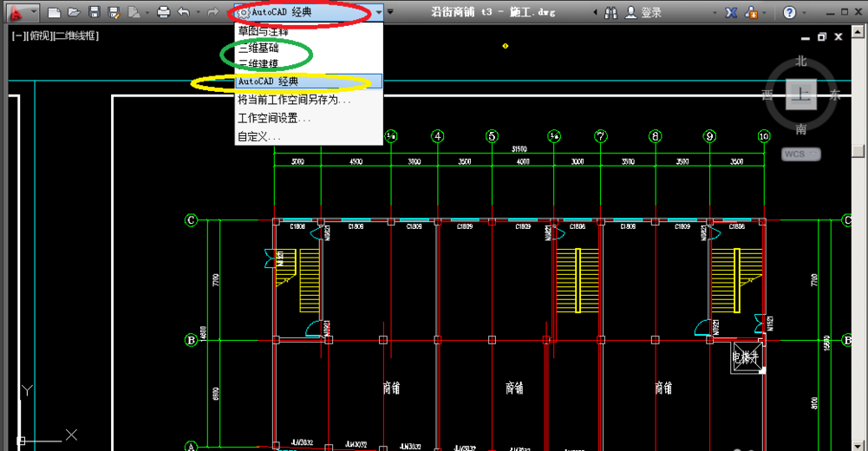The width and height of the screenshot is (868, 451).
Task: Expand the Help dropdown arrow
Action: pyautogui.click(x=805, y=12)
